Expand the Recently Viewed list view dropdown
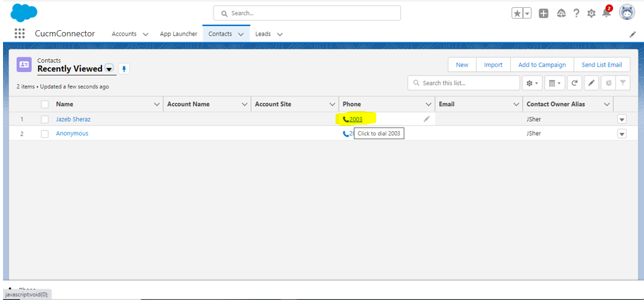Screen dimensions: 644x300 (109, 69)
